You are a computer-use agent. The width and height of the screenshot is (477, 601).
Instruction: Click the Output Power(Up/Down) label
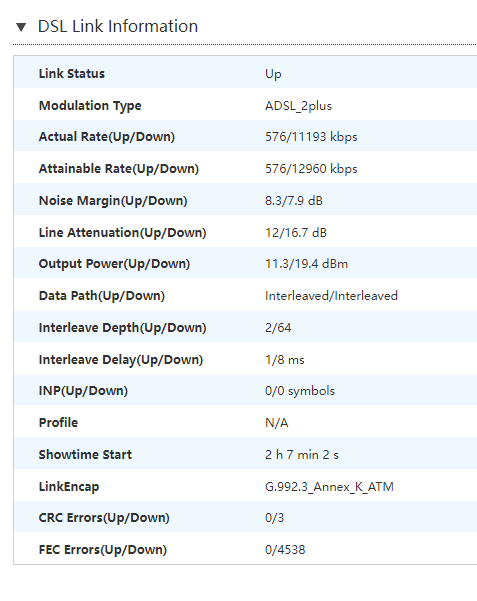114,264
